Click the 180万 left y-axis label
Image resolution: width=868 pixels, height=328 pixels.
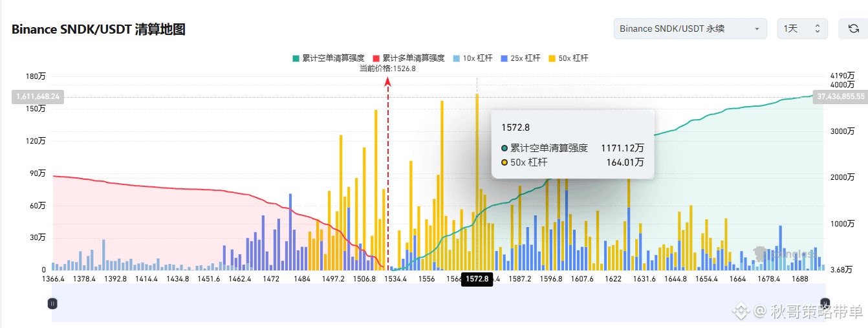point(36,77)
